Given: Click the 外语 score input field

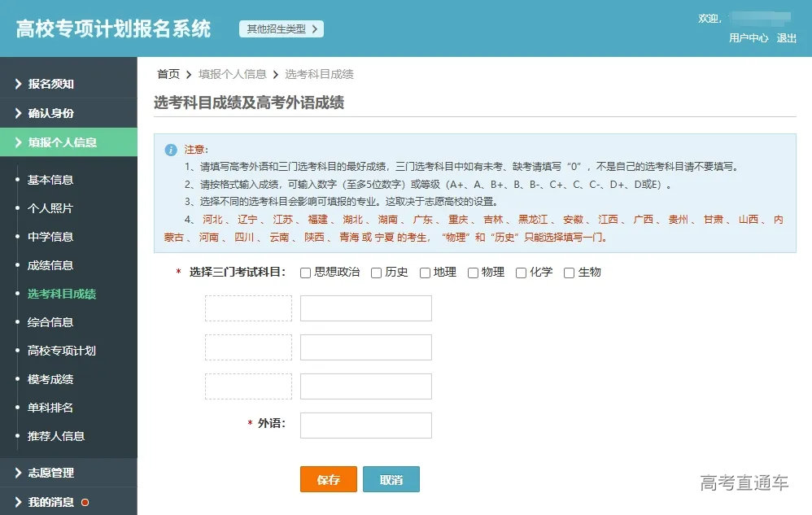Looking at the screenshot, I should click(x=365, y=425).
